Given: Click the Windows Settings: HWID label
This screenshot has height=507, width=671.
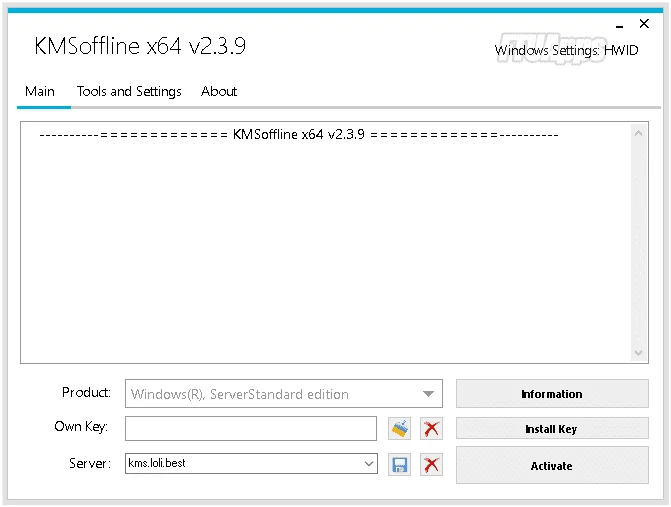Looking at the screenshot, I should [x=566, y=50].
